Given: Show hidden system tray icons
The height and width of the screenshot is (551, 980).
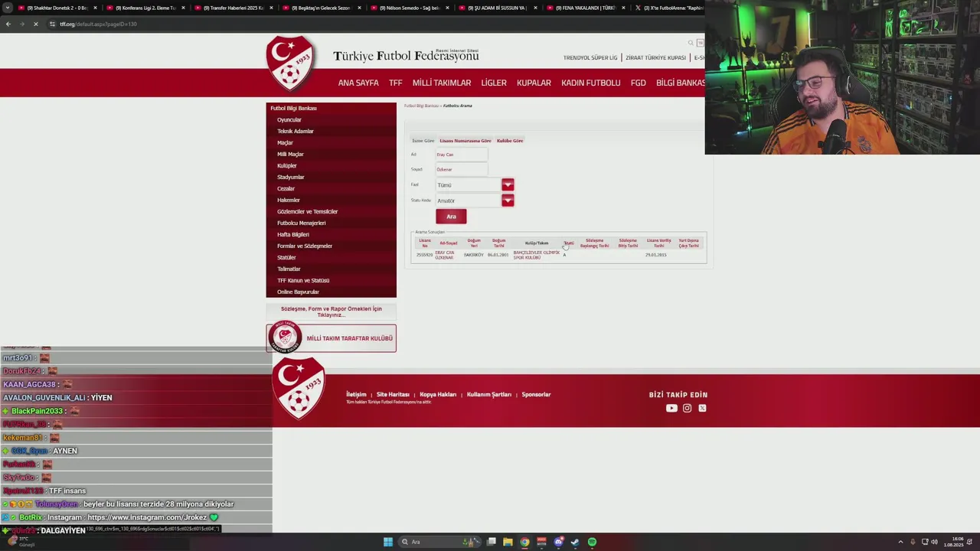Looking at the screenshot, I should click(x=900, y=542).
